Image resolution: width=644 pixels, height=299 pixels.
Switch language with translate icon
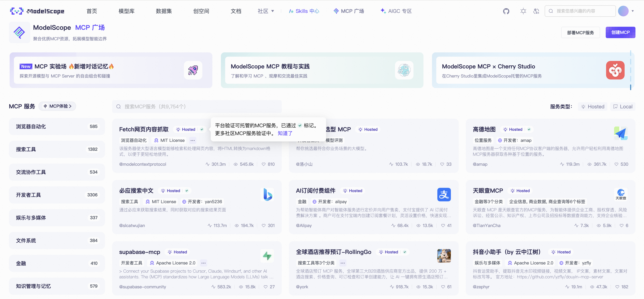point(536,11)
